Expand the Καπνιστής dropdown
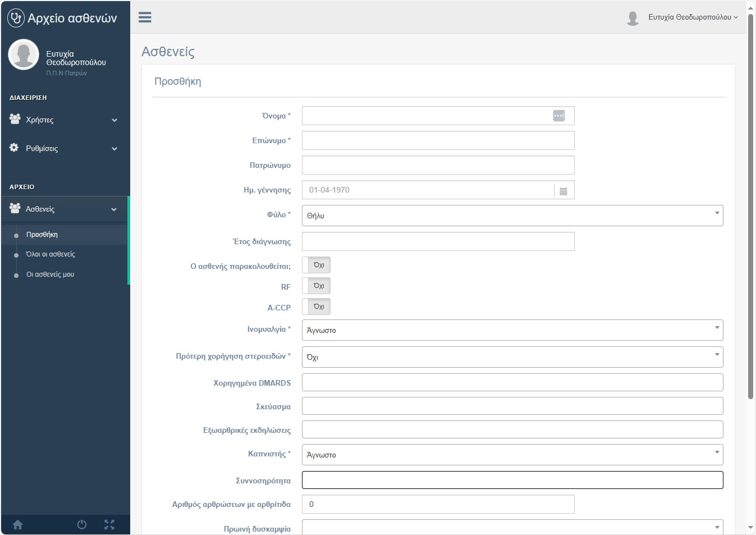Image resolution: width=756 pixels, height=535 pixels. [512, 455]
